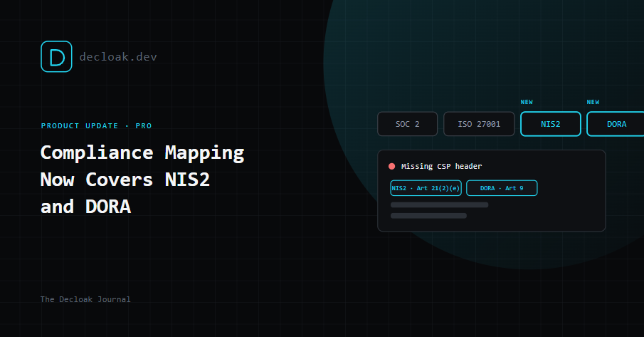Open the decloak.dev site name
This screenshot has height=337, width=644.
pos(118,57)
